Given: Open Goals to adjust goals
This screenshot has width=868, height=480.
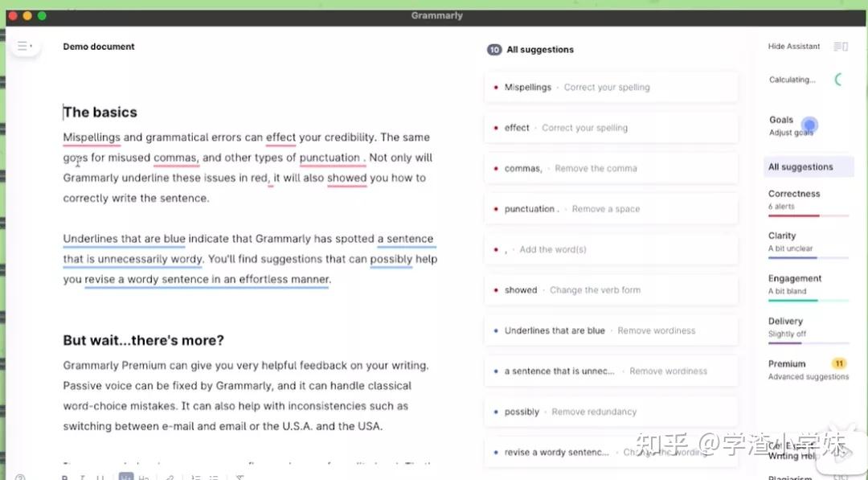Looking at the screenshot, I should (791, 125).
